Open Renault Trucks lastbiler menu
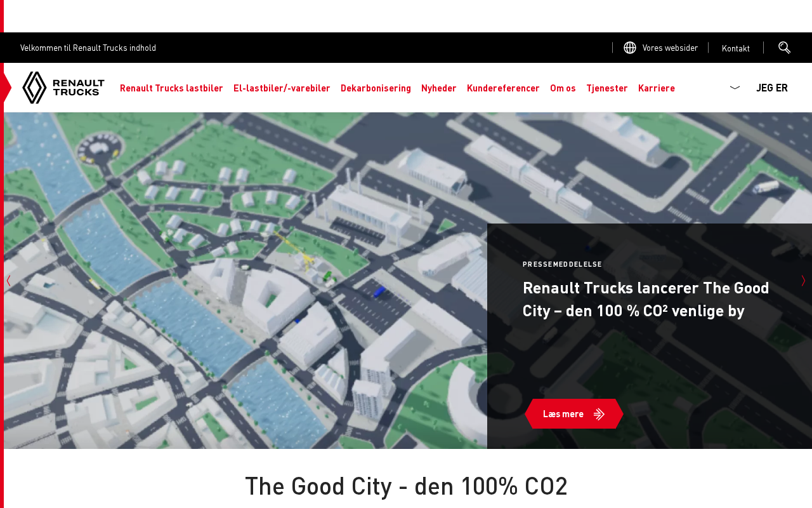812x508 pixels. tap(171, 88)
